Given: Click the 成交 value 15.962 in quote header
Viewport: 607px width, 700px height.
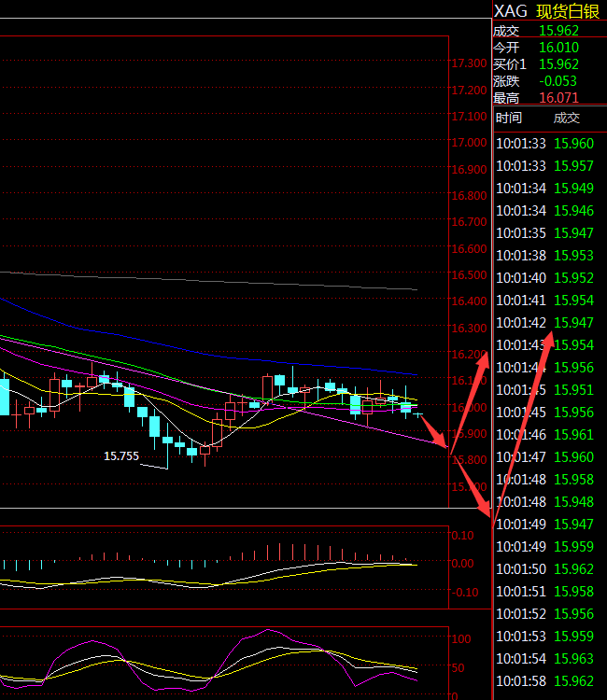Looking at the screenshot, I should point(558,31).
